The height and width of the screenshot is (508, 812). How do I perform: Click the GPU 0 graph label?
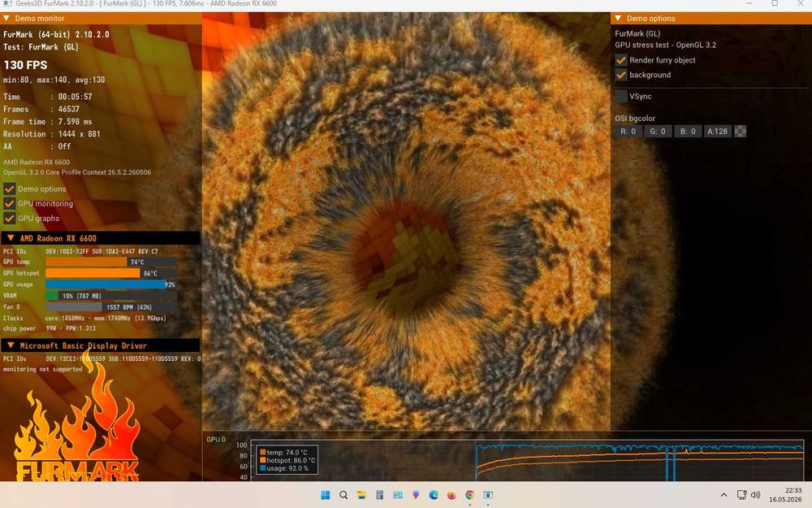[216, 440]
